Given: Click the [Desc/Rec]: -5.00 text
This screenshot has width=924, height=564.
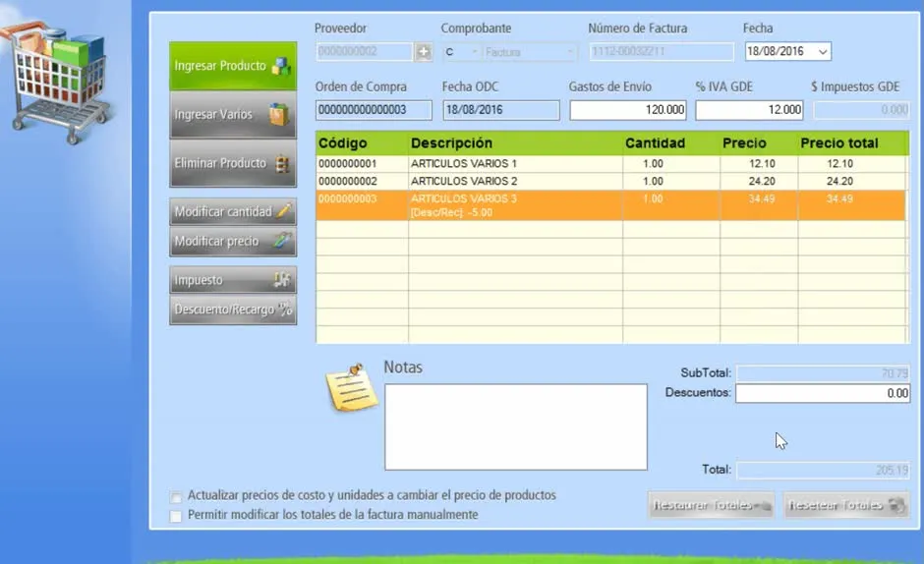Looking at the screenshot, I should point(451,213).
